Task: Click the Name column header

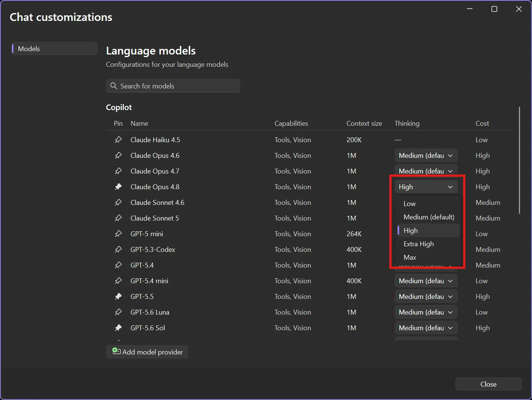Action: click(139, 124)
